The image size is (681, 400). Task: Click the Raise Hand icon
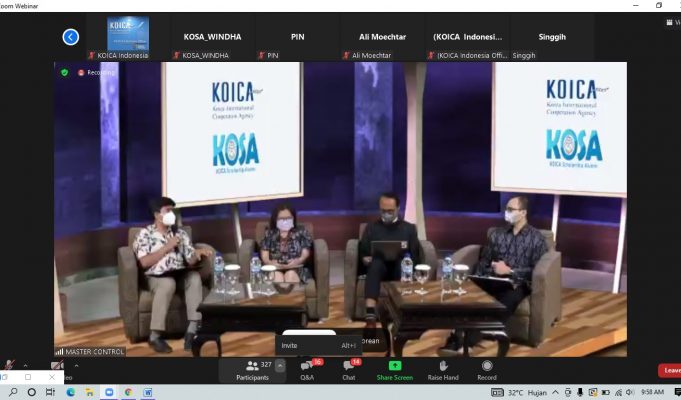[x=442, y=369]
